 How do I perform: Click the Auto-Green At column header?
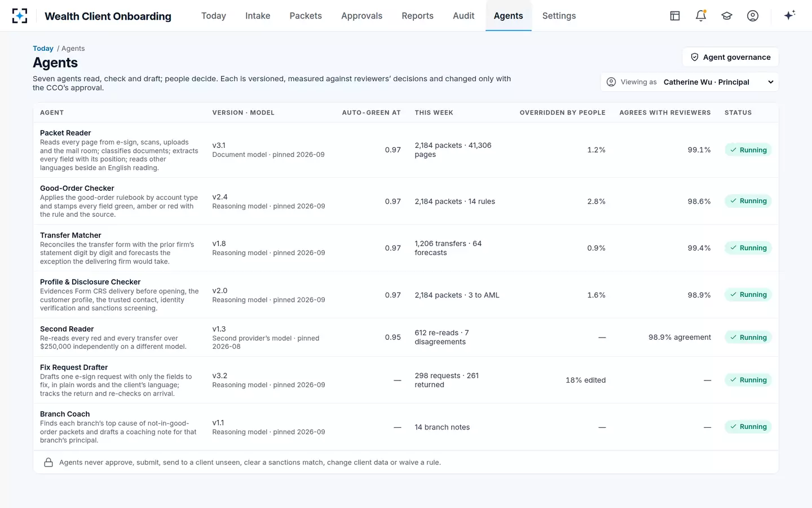coord(372,113)
